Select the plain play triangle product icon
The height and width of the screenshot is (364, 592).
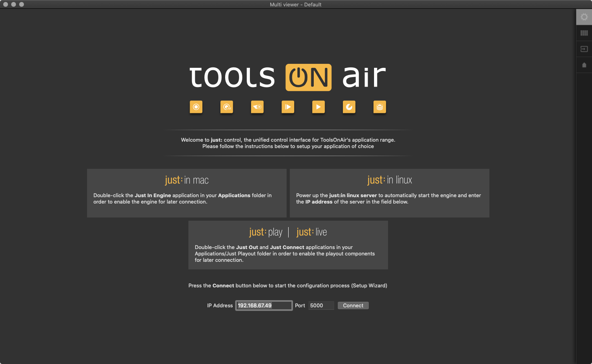(319, 107)
